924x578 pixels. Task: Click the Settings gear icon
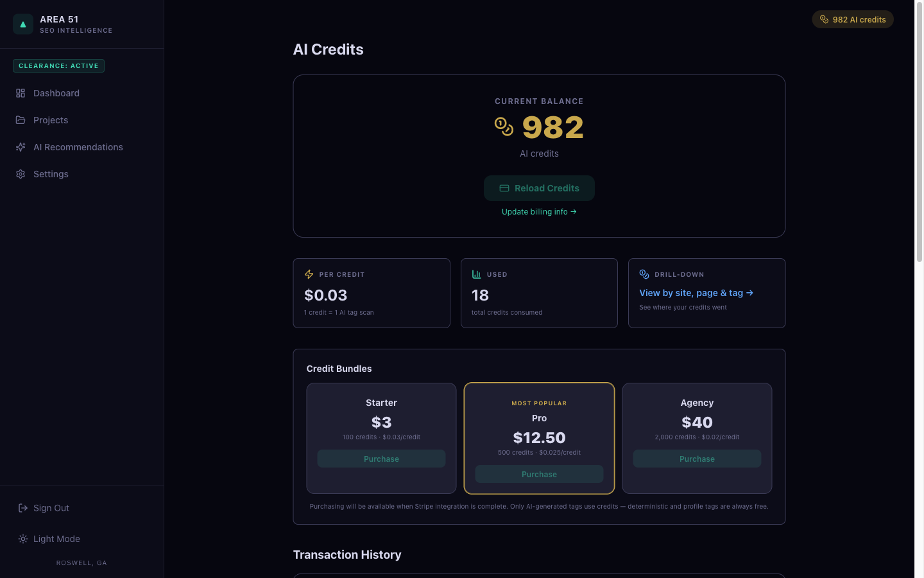(21, 174)
